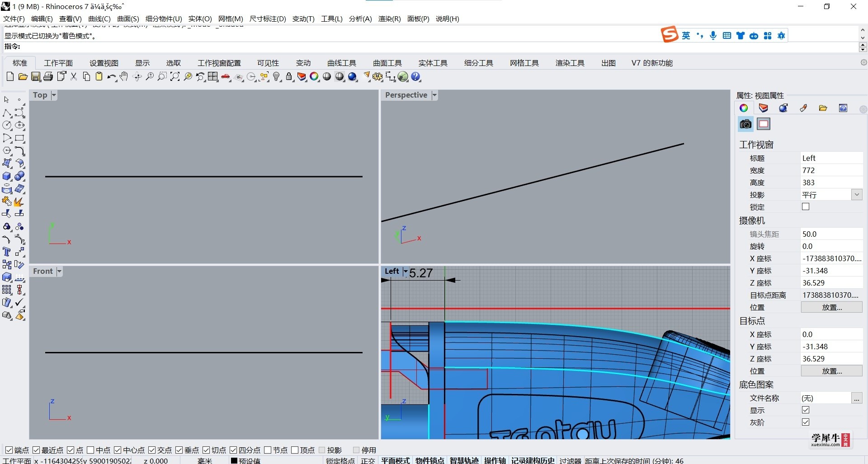Toggle the 交点 osnap checkbox
868x464 pixels.
pos(152,450)
